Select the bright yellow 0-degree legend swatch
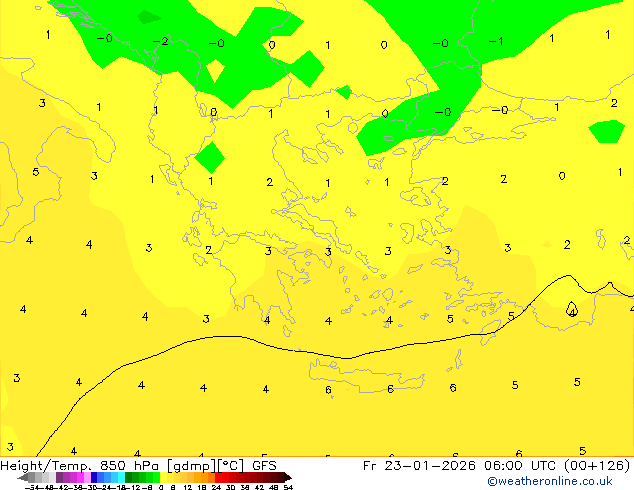Screen dimensions: 634x490 point(163,477)
